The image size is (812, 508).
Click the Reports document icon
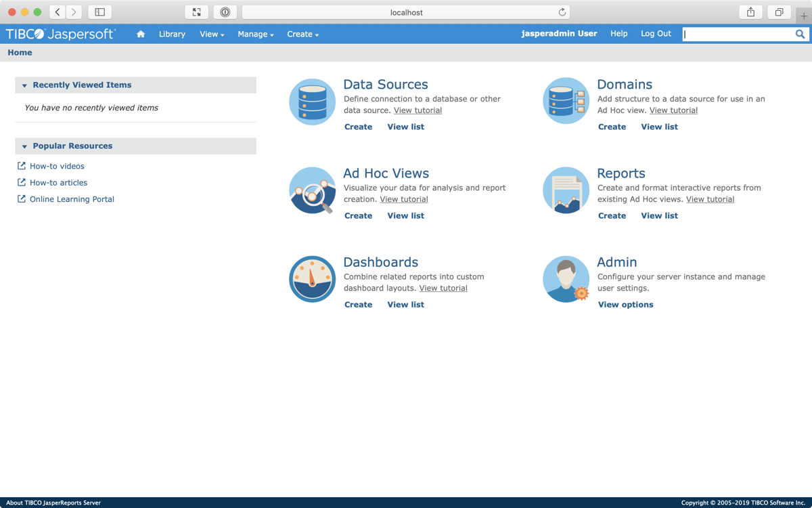566,190
